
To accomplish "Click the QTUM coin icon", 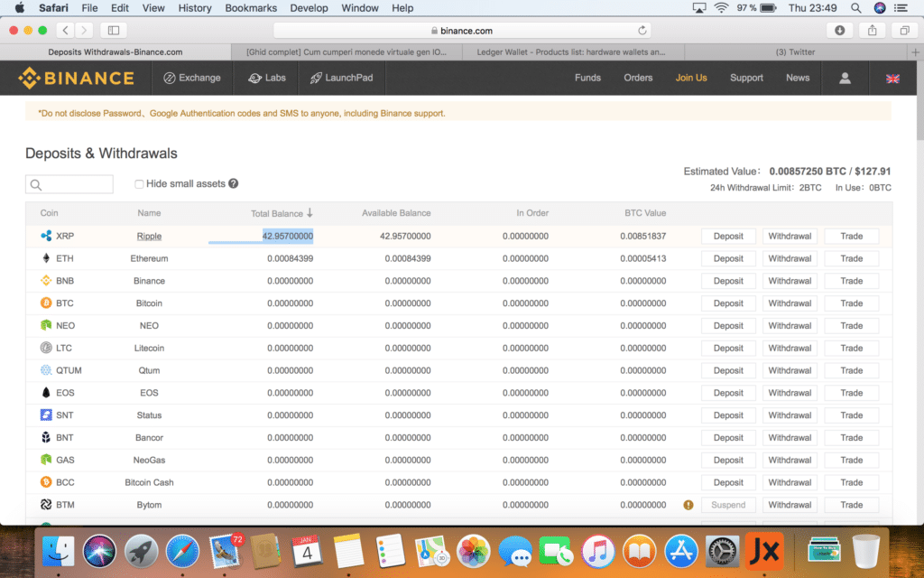I will point(46,370).
